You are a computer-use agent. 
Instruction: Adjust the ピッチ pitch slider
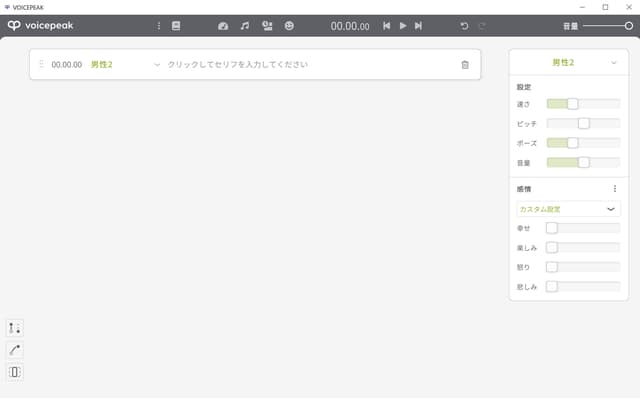tap(583, 123)
